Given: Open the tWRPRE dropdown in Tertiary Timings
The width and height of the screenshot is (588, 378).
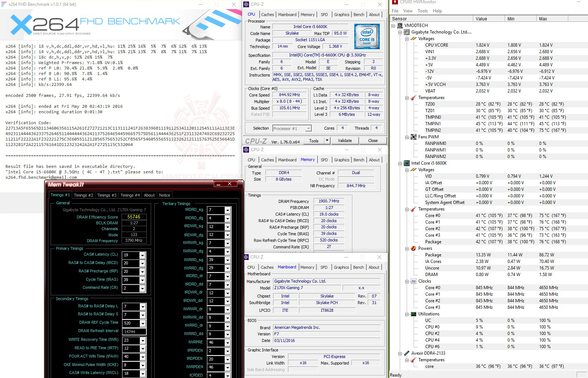Looking at the screenshot, I should (x=228, y=343).
